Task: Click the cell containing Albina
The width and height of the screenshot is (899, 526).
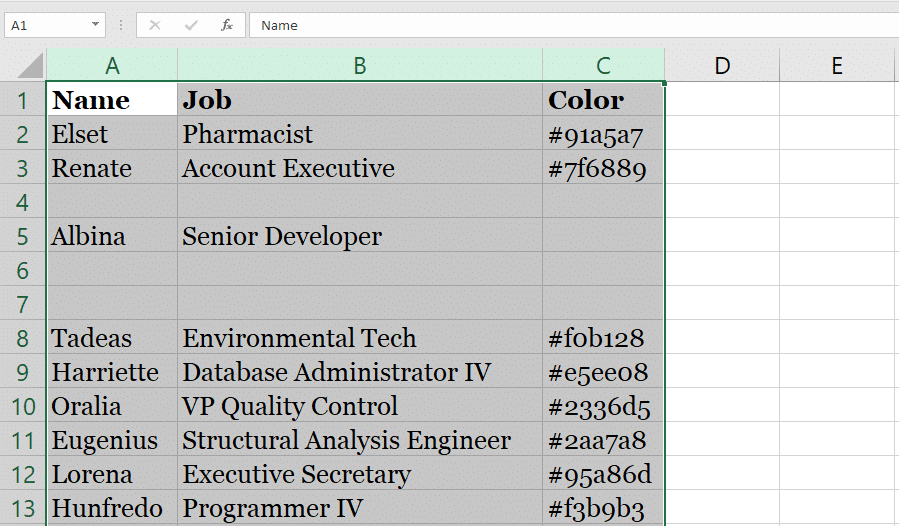Action: (x=112, y=236)
